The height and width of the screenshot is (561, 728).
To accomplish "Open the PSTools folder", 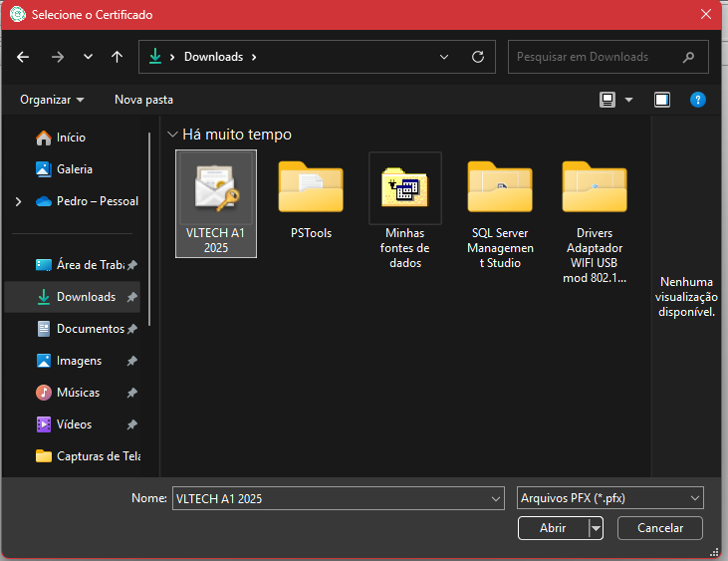I will pyautogui.click(x=311, y=199).
